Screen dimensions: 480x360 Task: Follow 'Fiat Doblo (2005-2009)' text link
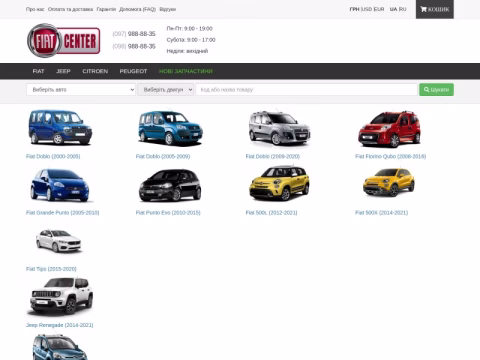point(163,156)
